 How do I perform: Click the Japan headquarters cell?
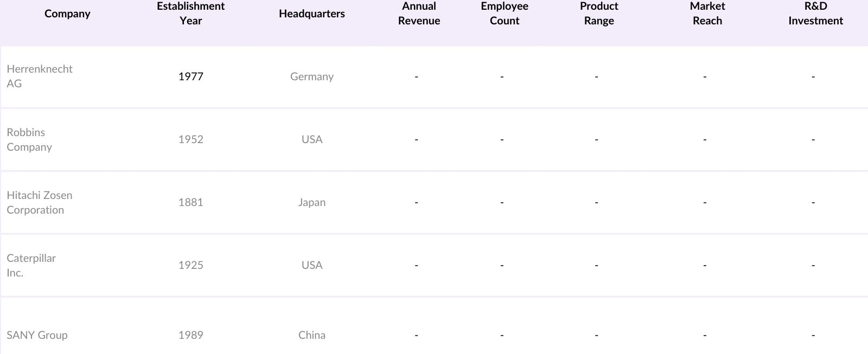pyautogui.click(x=311, y=202)
